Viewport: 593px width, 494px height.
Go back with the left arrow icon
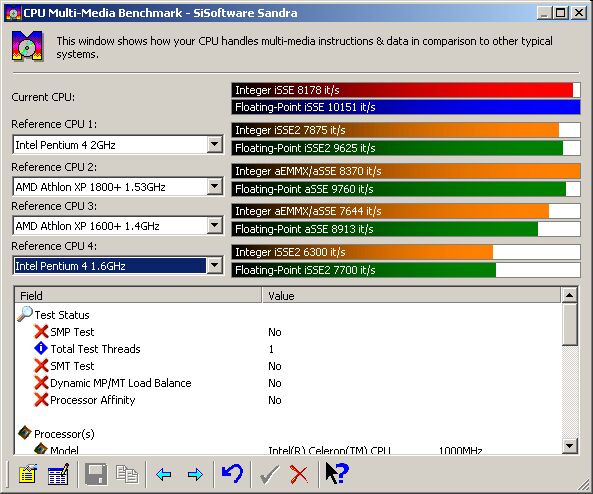coord(163,474)
